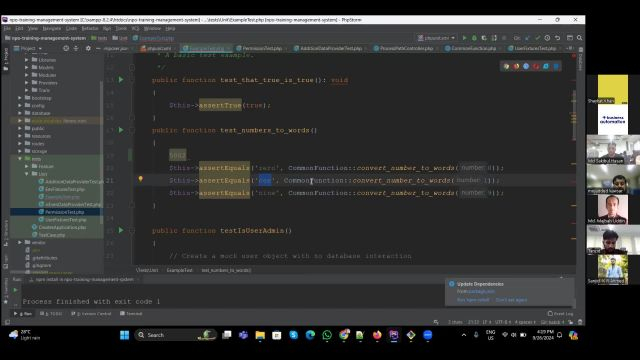Open VCS history clock icon

pos(547,38)
